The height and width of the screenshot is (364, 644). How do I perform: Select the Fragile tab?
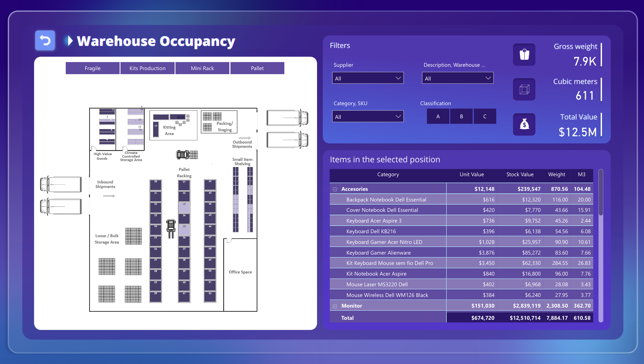(x=93, y=68)
